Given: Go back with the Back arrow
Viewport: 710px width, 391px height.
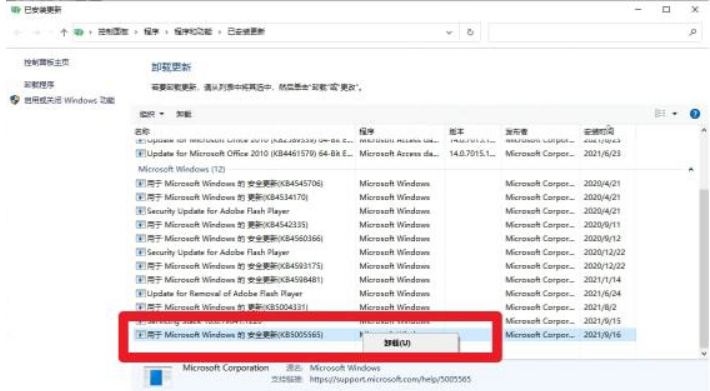Looking at the screenshot, I should click(x=18, y=32).
